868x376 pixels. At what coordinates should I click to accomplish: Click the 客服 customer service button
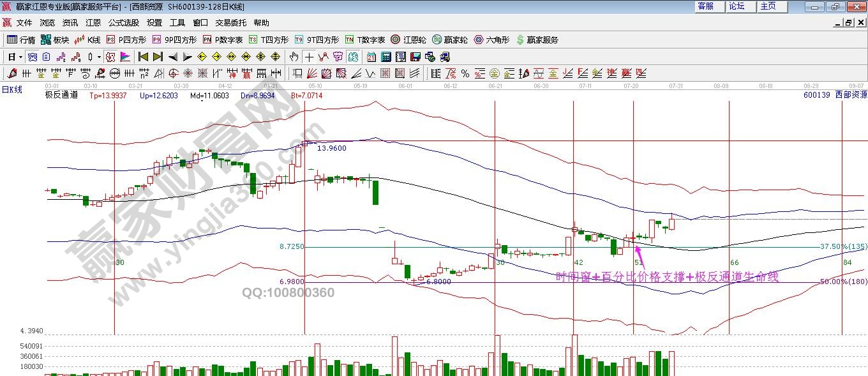click(x=706, y=6)
